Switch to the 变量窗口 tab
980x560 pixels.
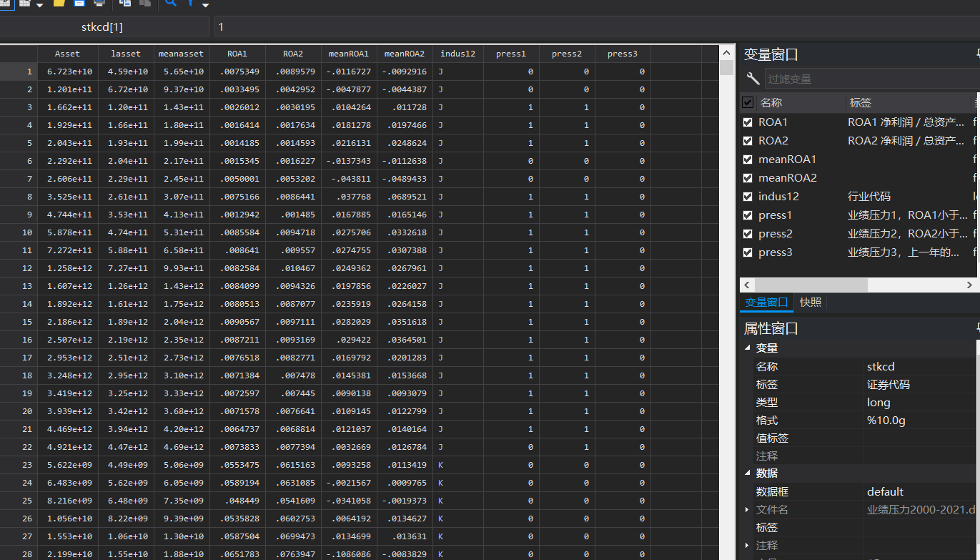[x=766, y=303]
